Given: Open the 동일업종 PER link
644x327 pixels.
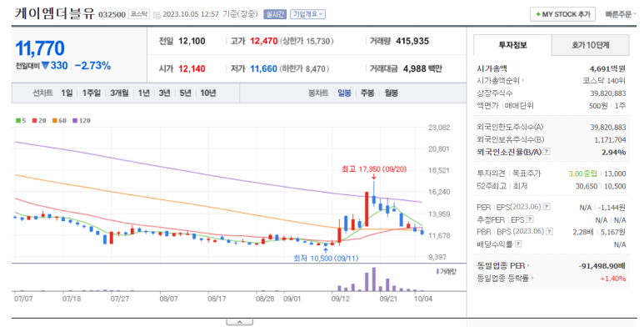Looking at the screenshot, I should click(502, 266).
